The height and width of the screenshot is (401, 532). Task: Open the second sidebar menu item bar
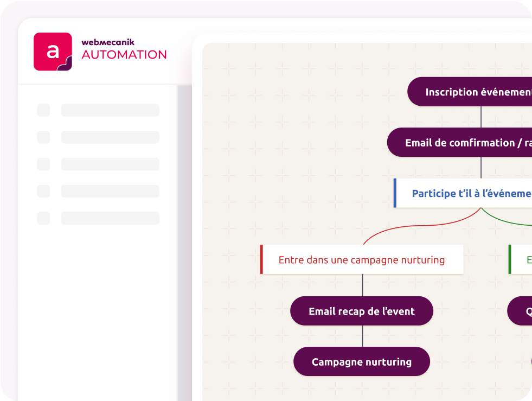(110, 137)
